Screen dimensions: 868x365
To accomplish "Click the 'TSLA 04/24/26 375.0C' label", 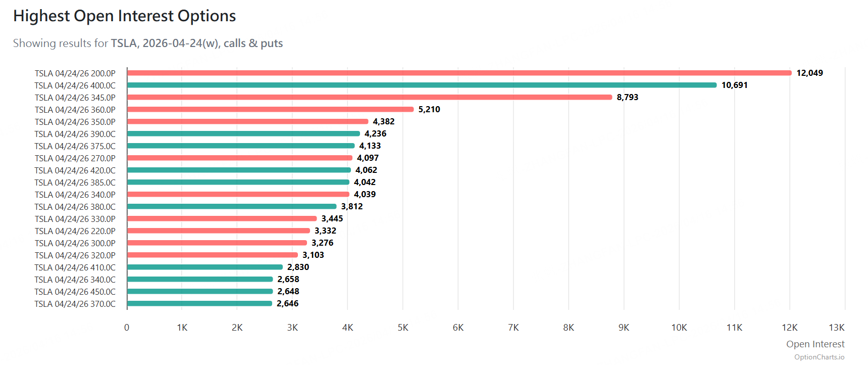I will pos(75,146).
